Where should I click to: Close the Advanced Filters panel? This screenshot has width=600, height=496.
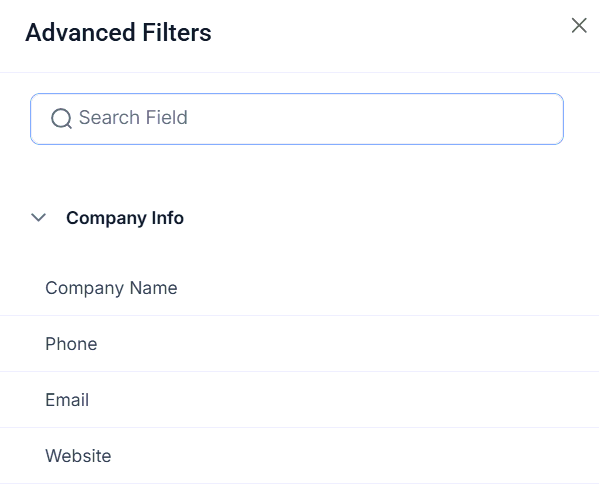[x=579, y=26]
